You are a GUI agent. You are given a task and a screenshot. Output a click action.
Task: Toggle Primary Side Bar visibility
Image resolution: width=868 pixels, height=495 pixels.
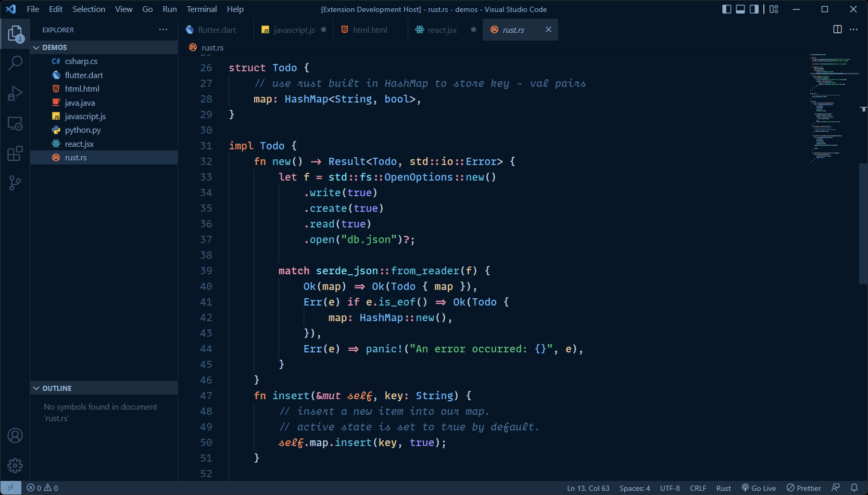(727, 9)
